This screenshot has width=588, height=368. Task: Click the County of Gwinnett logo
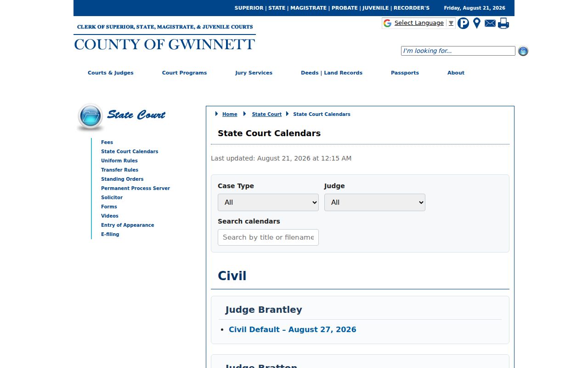click(164, 38)
